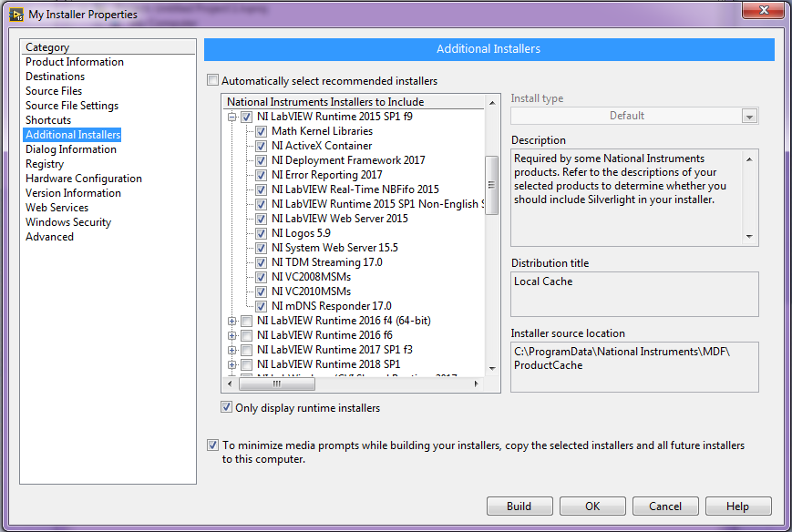Toggle NI LabVIEW Web Server 2015 checkbox
Screen dimensions: 792x532
262,220
